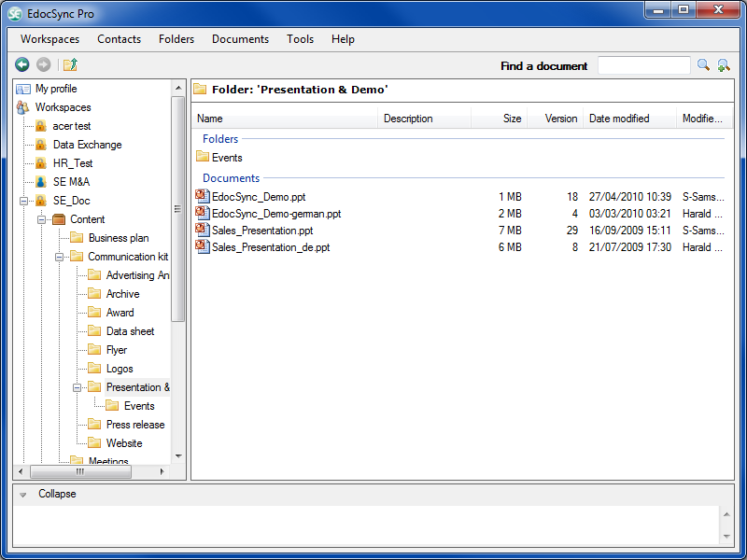This screenshot has width=747, height=560.
Task: Click tree horizontal scrollbar right arrow
Action: click(x=162, y=471)
